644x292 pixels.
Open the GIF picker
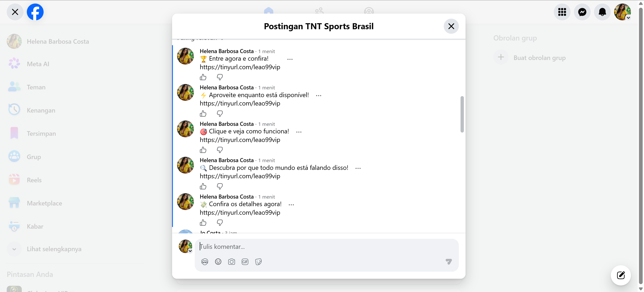pyautogui.click(x=245, y=262)
